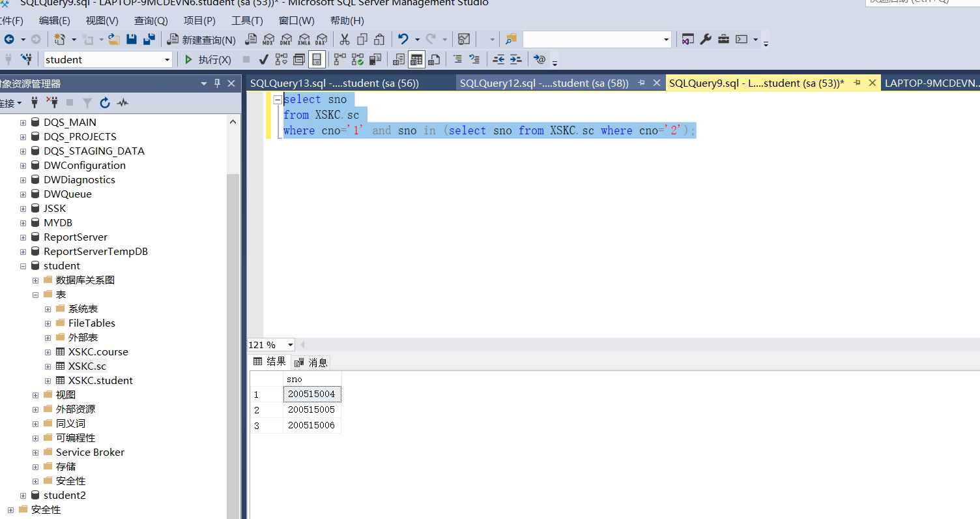Switch to the SQLQuery12.sql tab
This screenshot has height=519, width=980.
pos(544,83)
